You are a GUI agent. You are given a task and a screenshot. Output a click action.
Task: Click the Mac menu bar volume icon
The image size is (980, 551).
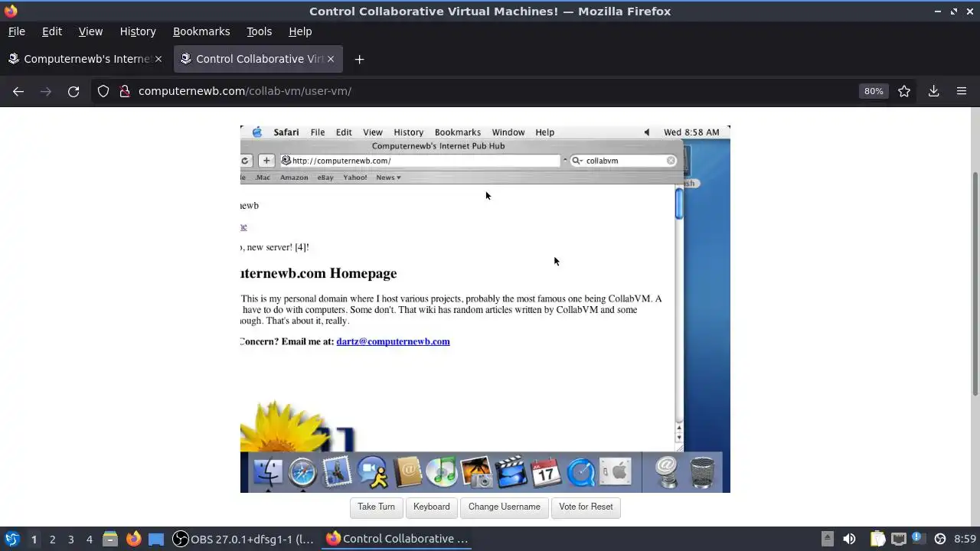click(647, 132)
